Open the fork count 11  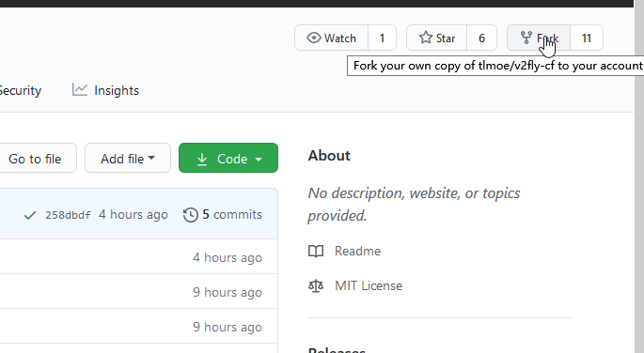tap(587, 38)
